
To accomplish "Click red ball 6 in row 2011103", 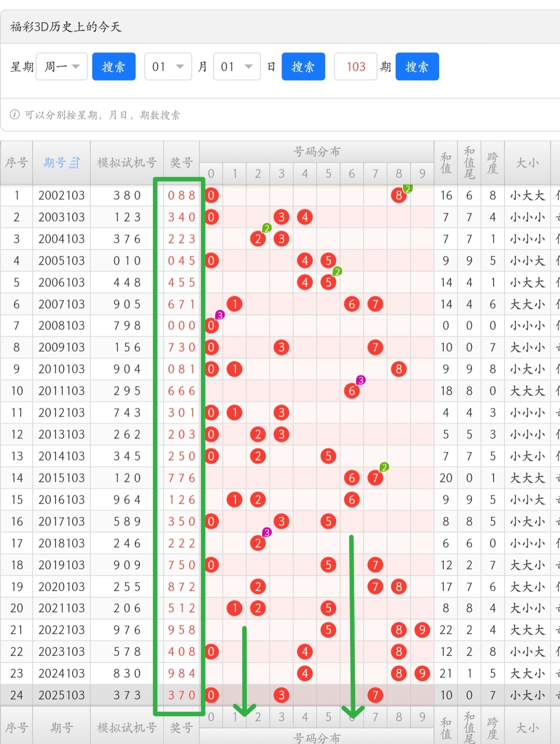I will (352, 391).
